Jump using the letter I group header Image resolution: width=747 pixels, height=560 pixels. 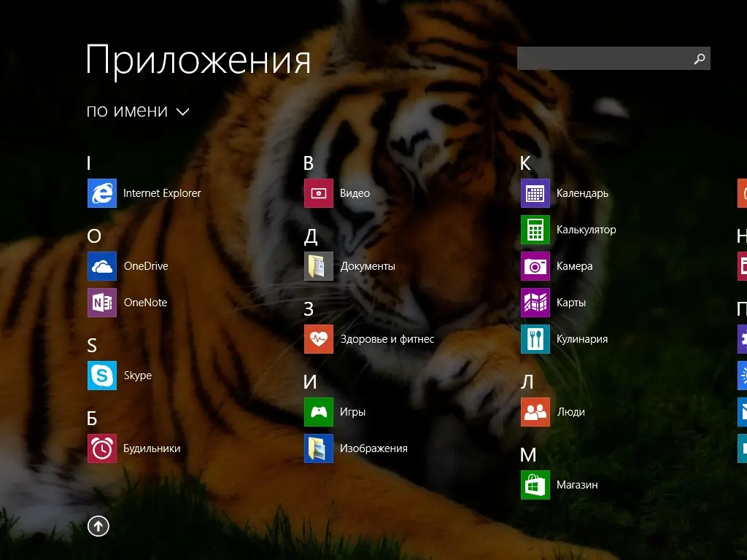tap(89, 163)
